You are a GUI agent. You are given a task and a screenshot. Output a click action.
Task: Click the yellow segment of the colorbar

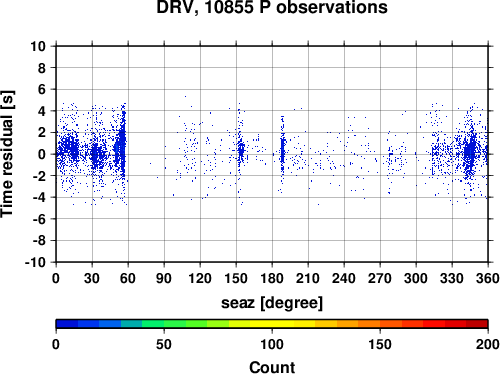click(272, 324)
